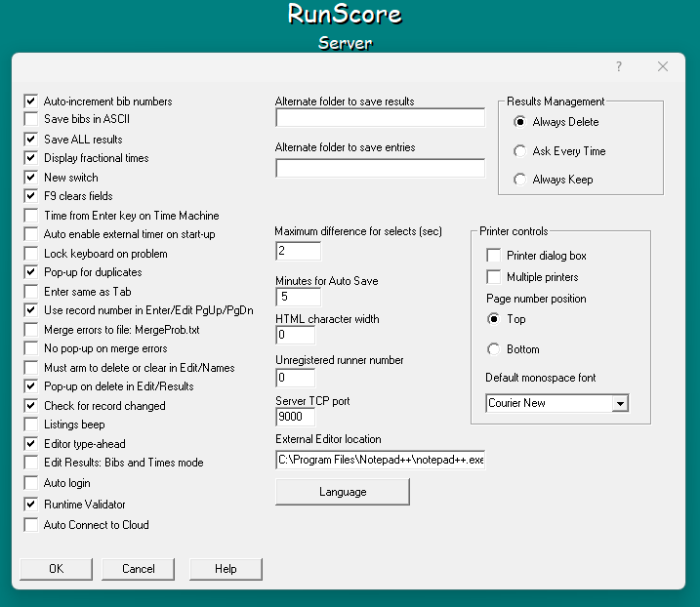Enable Listings beep option
Screen dimensions: 700x607
pos(31,425)
